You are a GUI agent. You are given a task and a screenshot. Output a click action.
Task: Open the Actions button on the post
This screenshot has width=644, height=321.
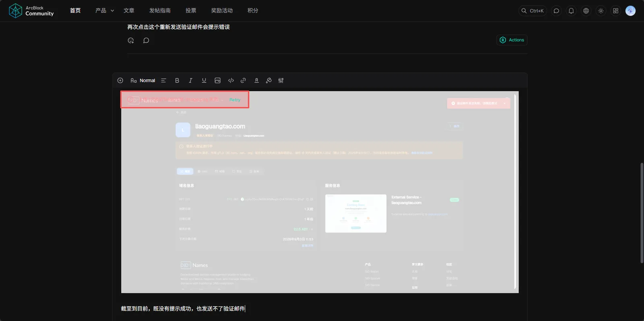[512, 40]
